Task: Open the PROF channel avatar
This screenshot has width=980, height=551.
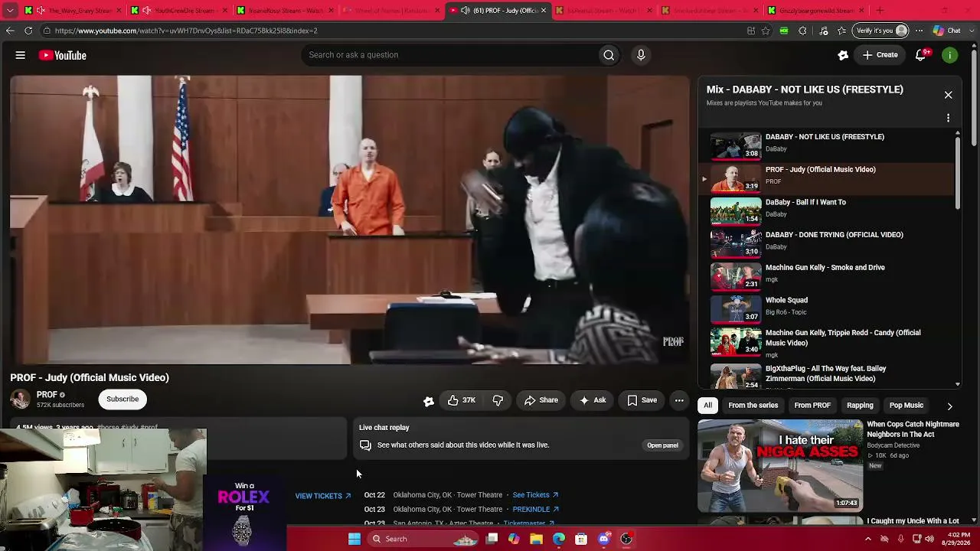Action: click(x=20, y=399)
